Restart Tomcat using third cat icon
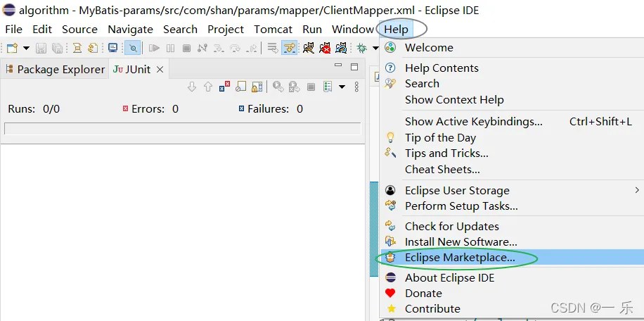 click(341, 48)
